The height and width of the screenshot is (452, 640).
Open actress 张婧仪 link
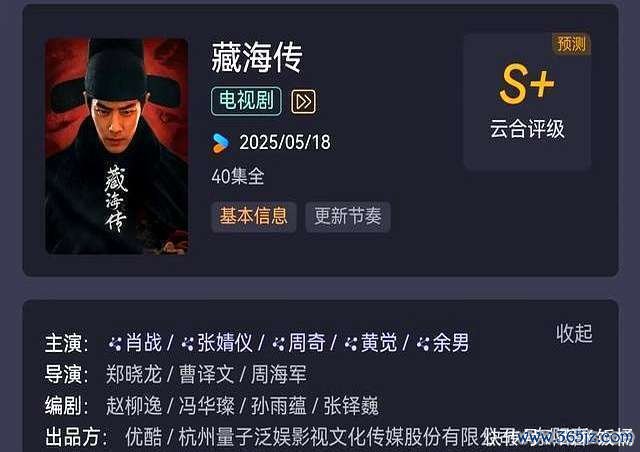coord(225,343)
